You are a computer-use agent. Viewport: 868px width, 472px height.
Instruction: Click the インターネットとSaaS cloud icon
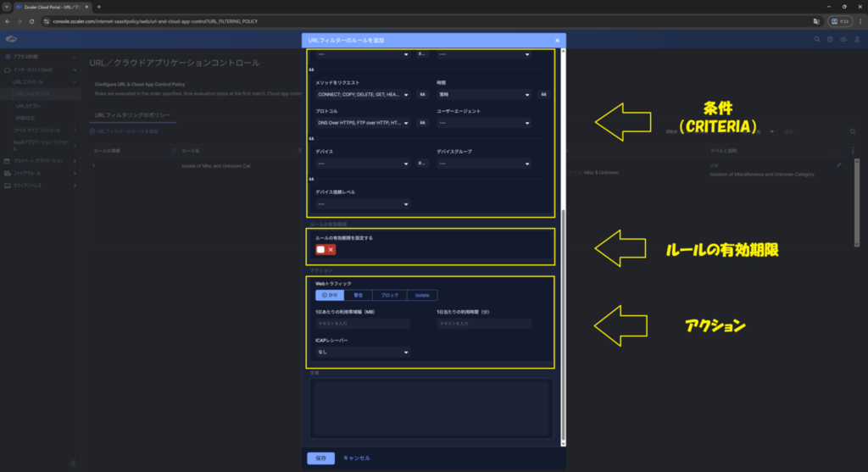[x=7, y=69]
